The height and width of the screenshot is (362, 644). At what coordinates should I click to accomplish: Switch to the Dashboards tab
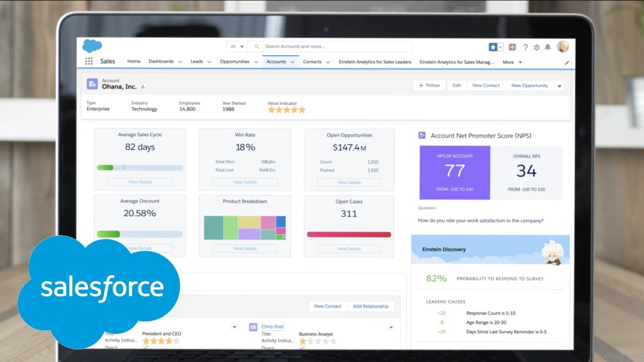[161, 62]
